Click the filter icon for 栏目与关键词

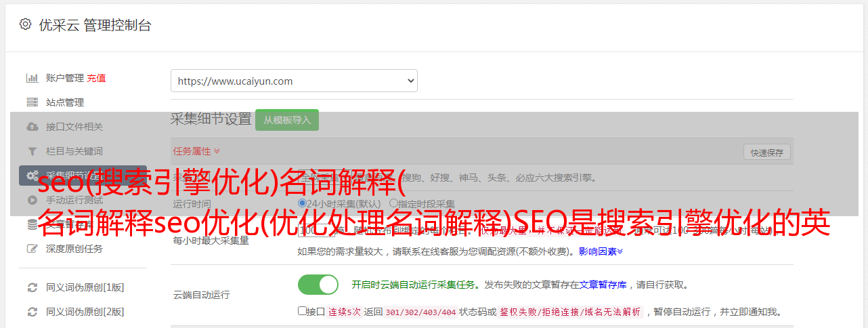tap(32, 151)
